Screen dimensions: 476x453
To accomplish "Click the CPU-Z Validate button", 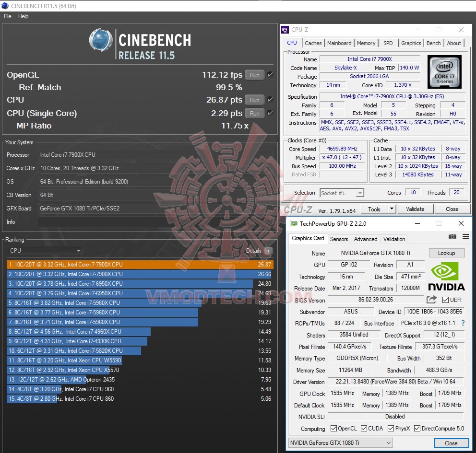I will [415, 209].
